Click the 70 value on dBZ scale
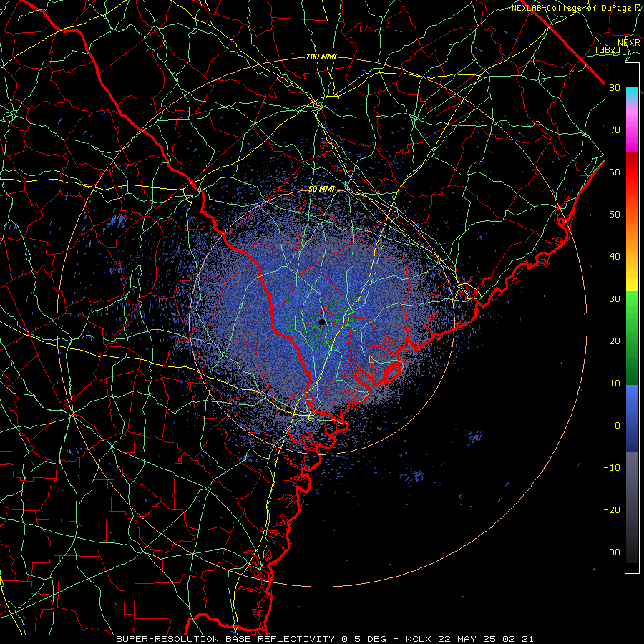Viewport: 644px width, 644px height. [615, 130]
